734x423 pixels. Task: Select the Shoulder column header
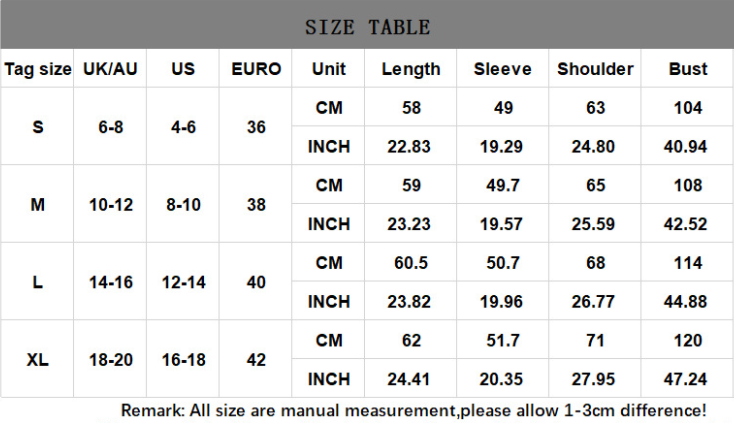pos(595,69)
